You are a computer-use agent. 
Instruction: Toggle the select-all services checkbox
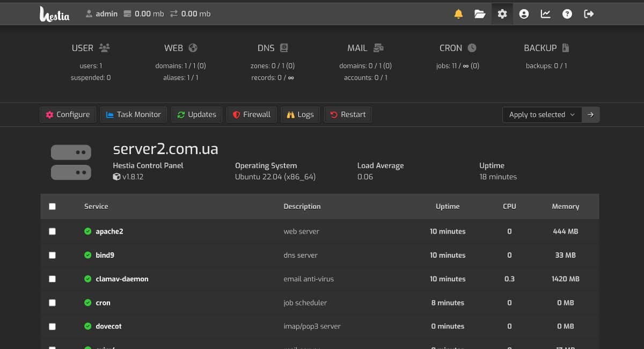tap(52, 206)
